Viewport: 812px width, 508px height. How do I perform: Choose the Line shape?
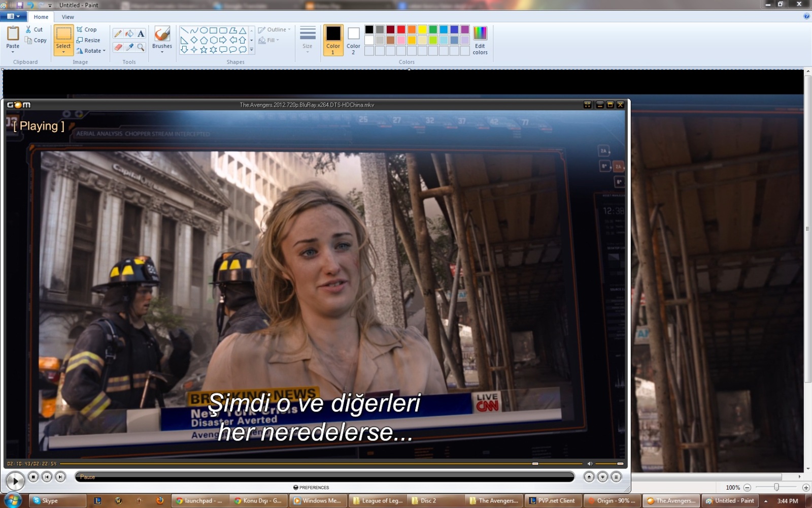tap(184, 30)
